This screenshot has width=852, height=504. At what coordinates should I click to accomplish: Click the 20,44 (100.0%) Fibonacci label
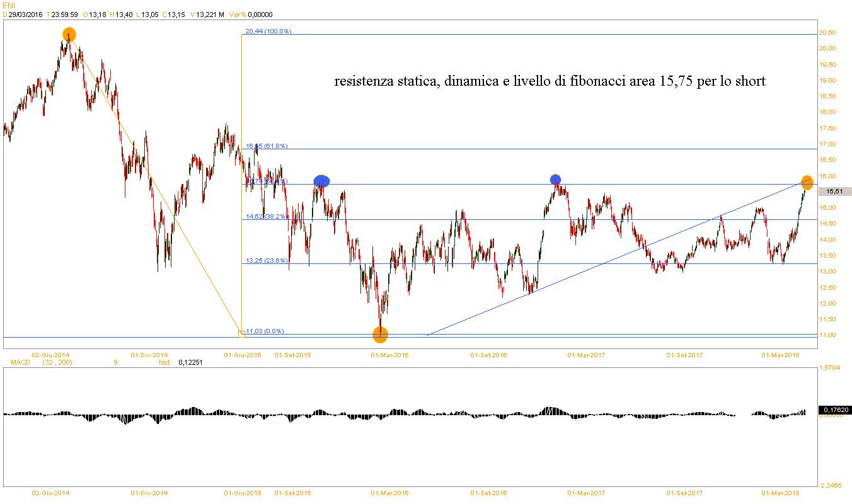click(268, 31)
